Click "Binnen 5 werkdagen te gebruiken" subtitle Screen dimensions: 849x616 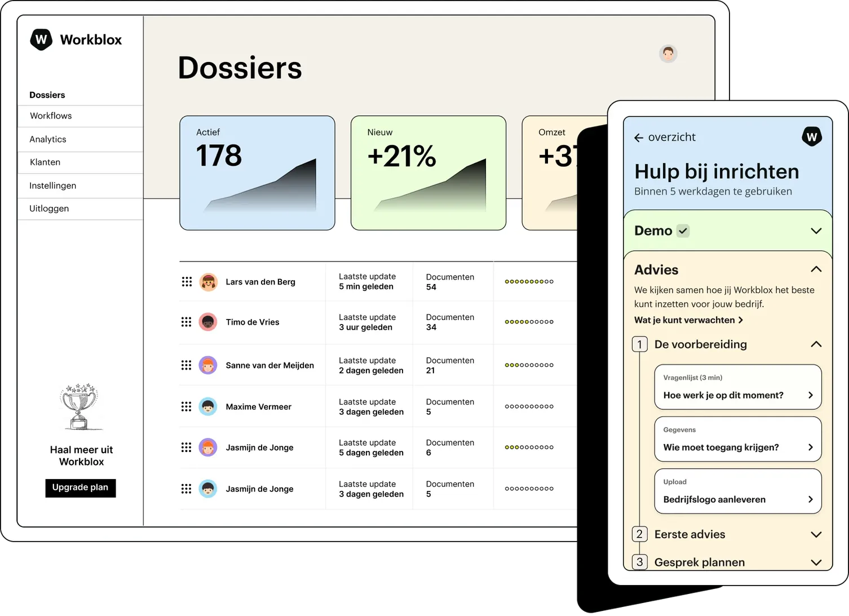click(x=713, y=192)
